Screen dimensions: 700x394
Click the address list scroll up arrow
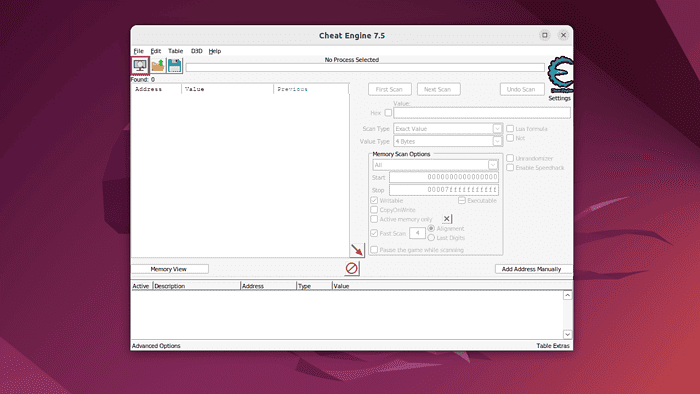567,295
